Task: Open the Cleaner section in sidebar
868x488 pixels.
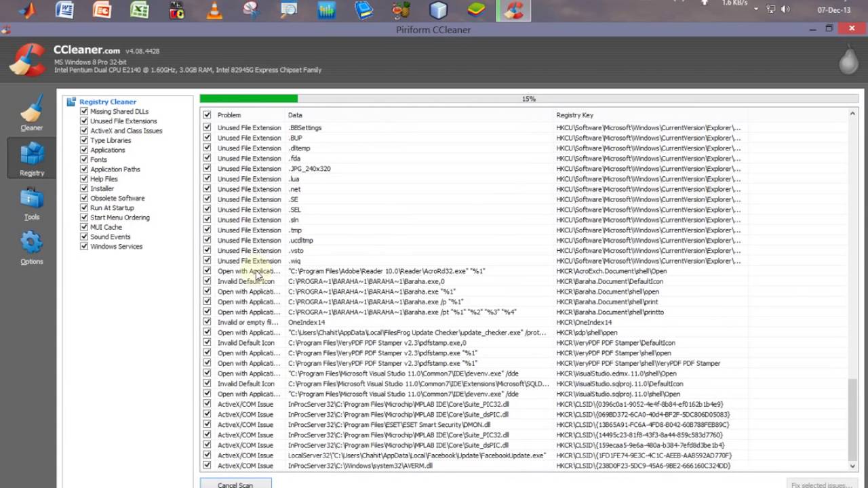Action: [31, 113]
